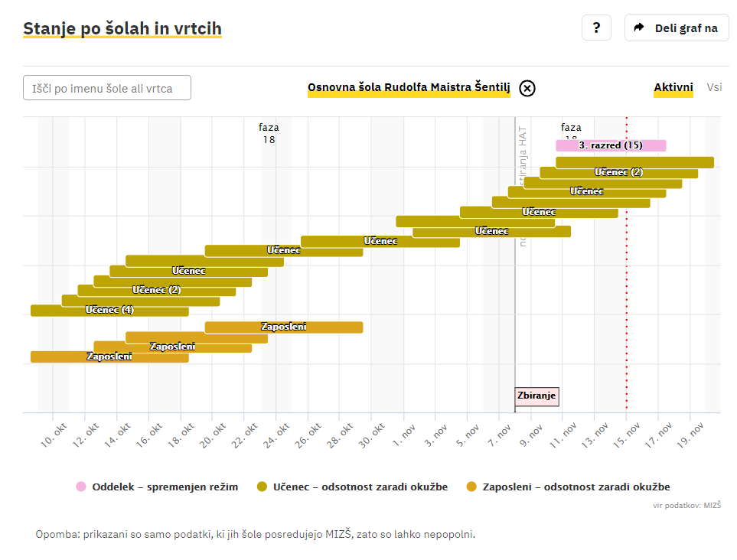
Task: Click the Učenec (2) bar near 13. nov
Action: point(618,173)
